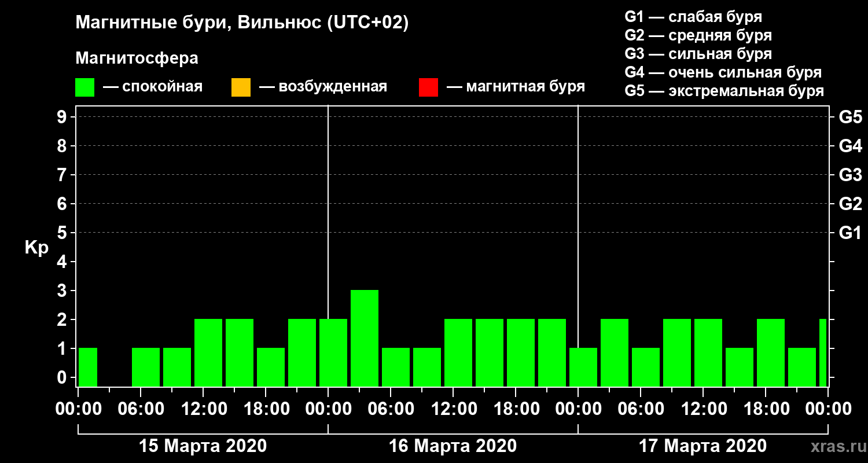
Task: Click the '— возбужденная' legend label
Action: point(323,87)
